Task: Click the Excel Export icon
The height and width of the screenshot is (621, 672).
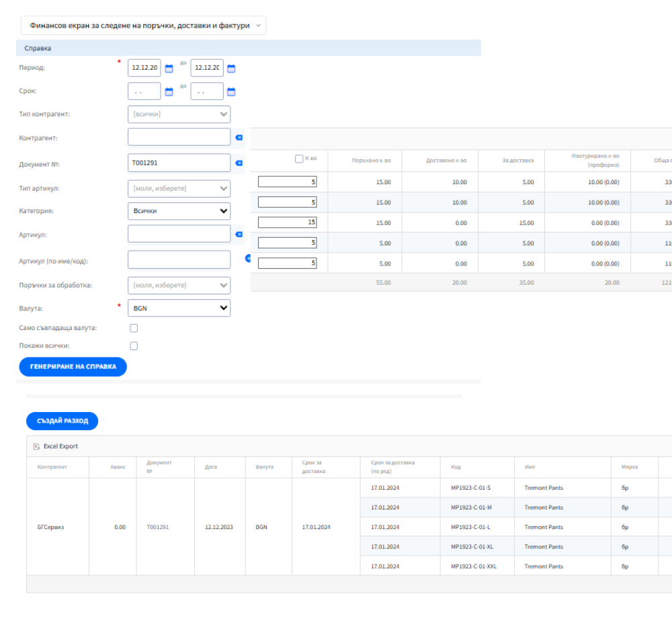Action: (x=36, y=446)
